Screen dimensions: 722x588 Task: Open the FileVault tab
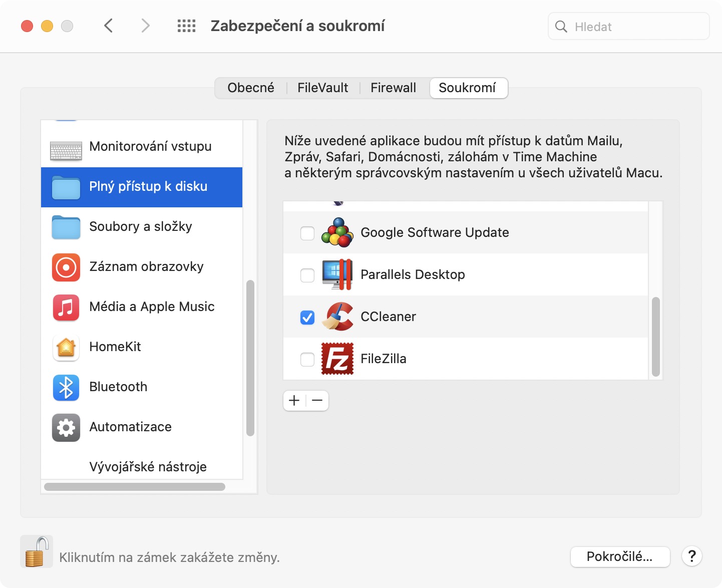(x=322, y=88)
